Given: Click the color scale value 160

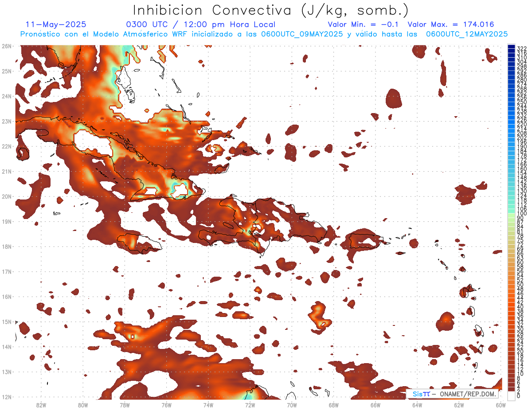Looking at the screenshot, I should pos(522,169).
